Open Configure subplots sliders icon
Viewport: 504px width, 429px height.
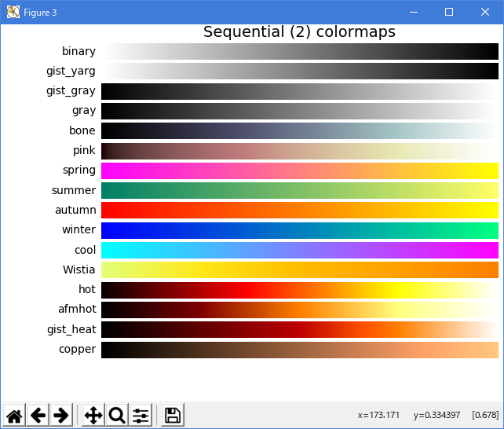(141, 415)
